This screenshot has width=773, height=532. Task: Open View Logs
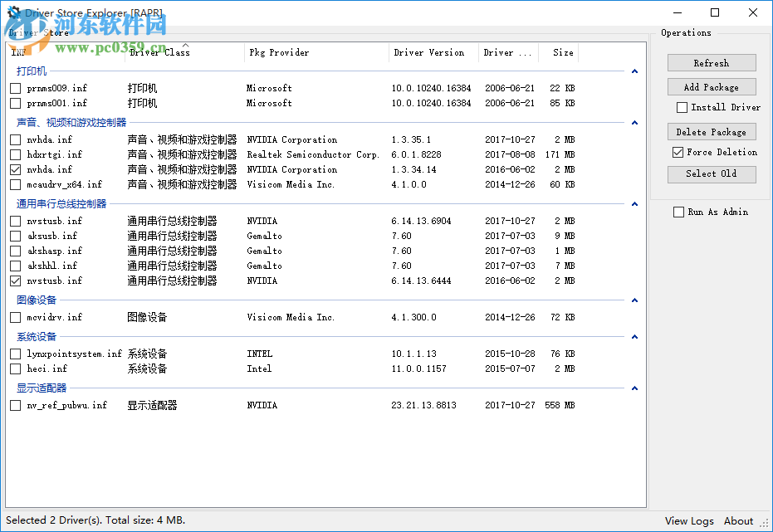point(688,520)
